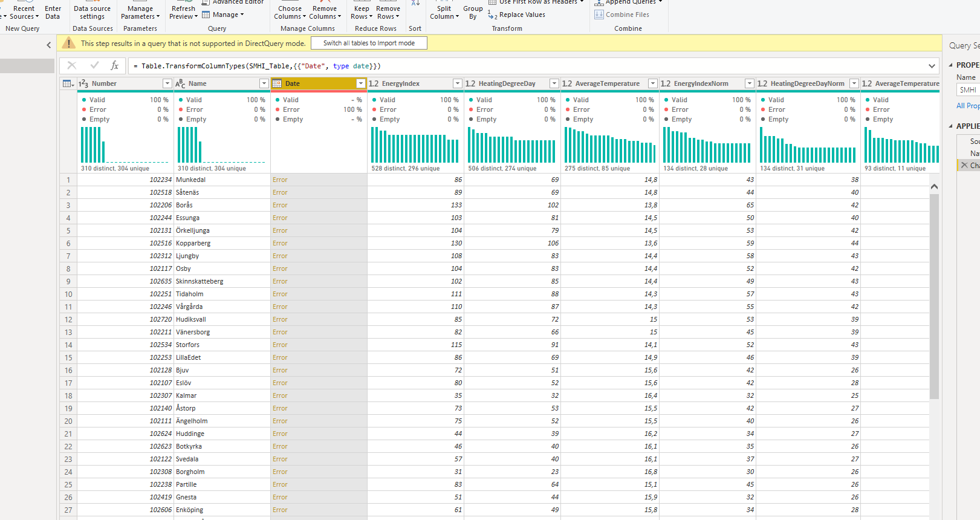
Task: Click the DirectQuery warning triangle icon
Action: point(69,43)
